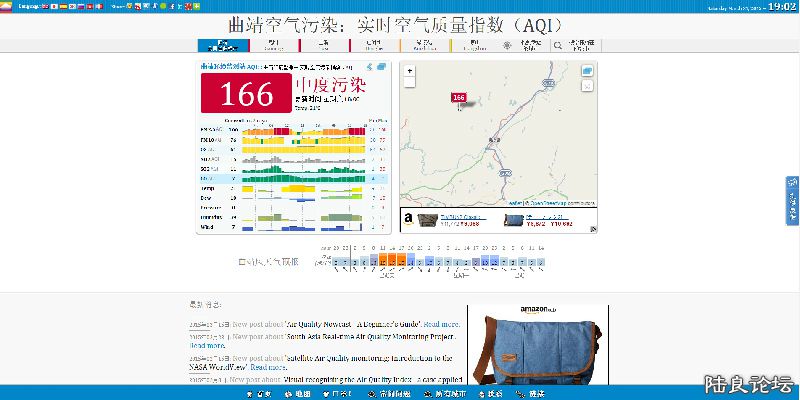Screen dimensions: 800x400
Task: Select the Wind row in AQI widget
Action: pyautogui.click(x=294, y=227)
